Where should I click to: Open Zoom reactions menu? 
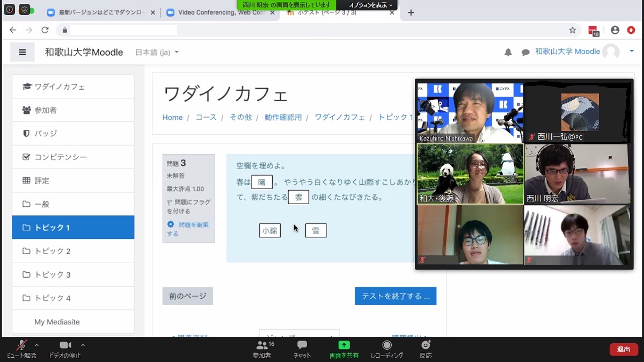point(426,349)
